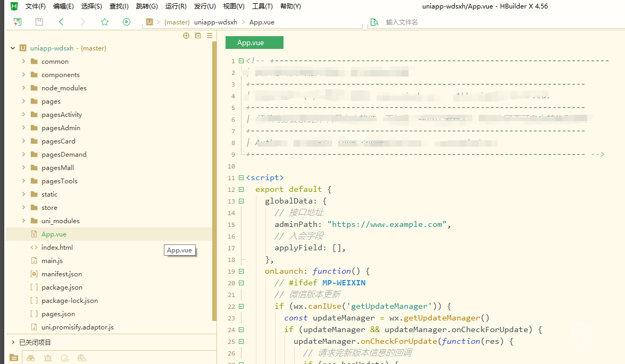Open package-lock.json in the project tree
This screenshot has height=364, width=625.
(69, 301)
